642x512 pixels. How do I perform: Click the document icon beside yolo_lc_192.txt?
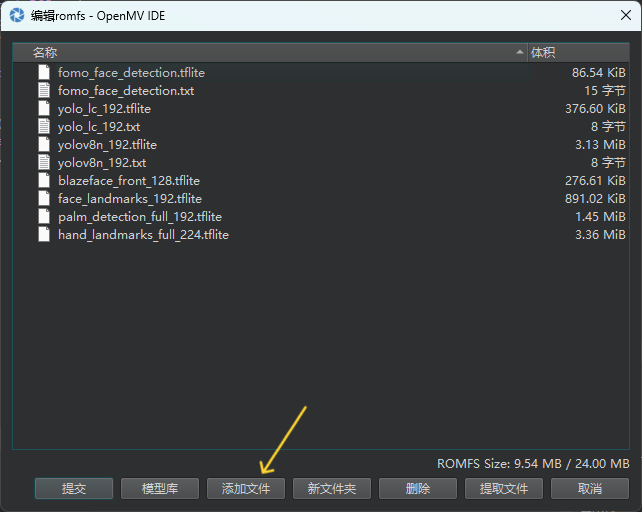tap(43, 127)
